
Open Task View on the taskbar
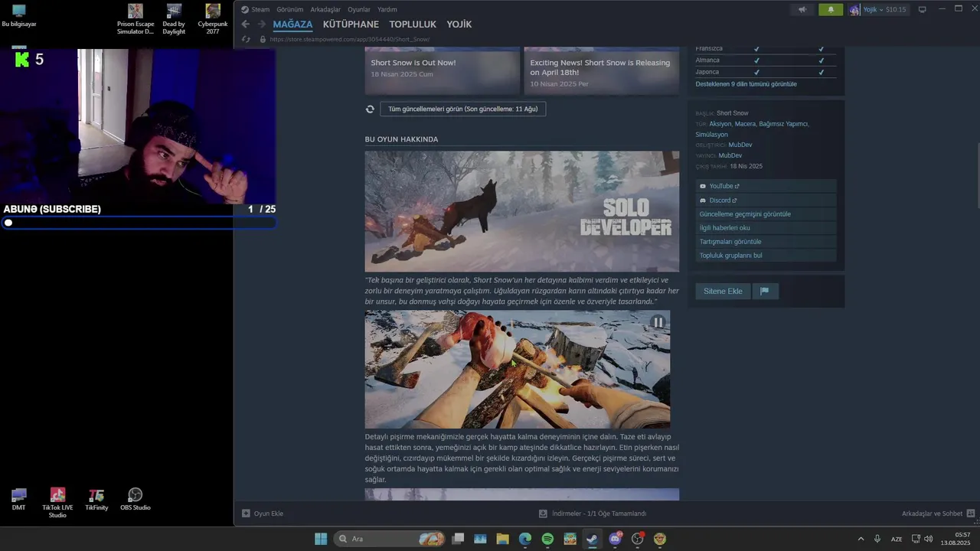coord(458,539)
